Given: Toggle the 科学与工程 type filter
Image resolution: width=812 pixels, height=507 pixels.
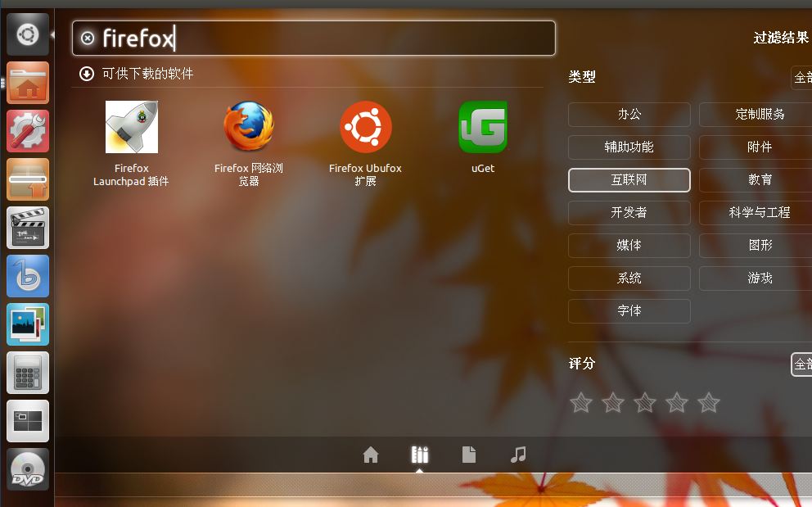Looking at the screenshot, I should tap(756, 212).
